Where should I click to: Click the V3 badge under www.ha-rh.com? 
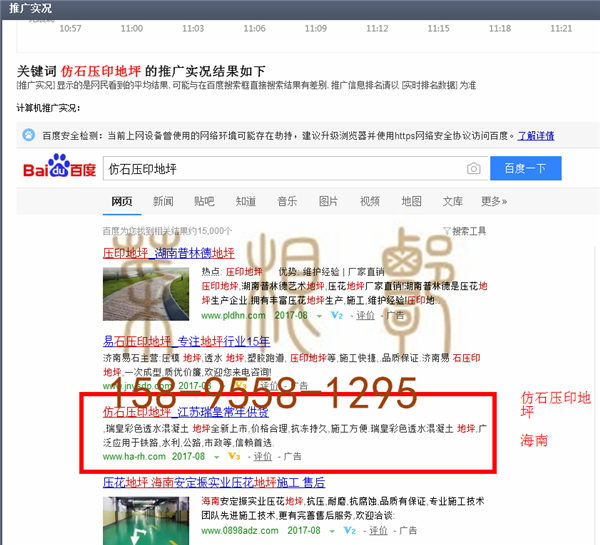click(234, 456)
